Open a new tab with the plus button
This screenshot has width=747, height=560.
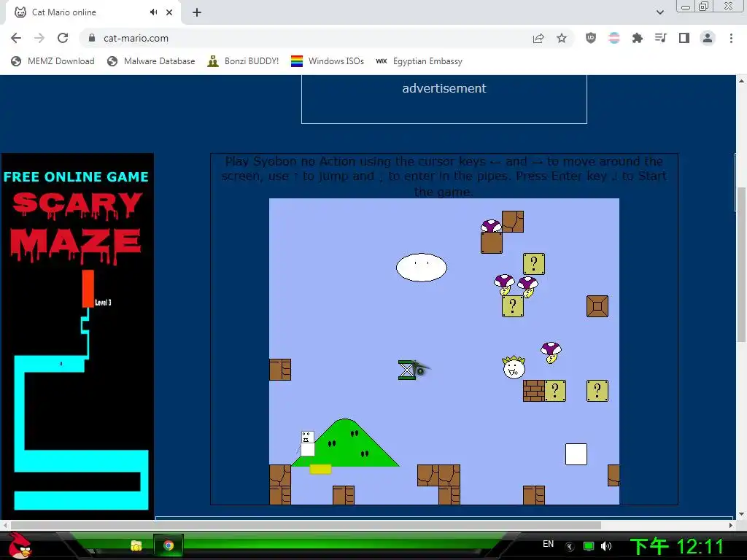click(197, 12)
